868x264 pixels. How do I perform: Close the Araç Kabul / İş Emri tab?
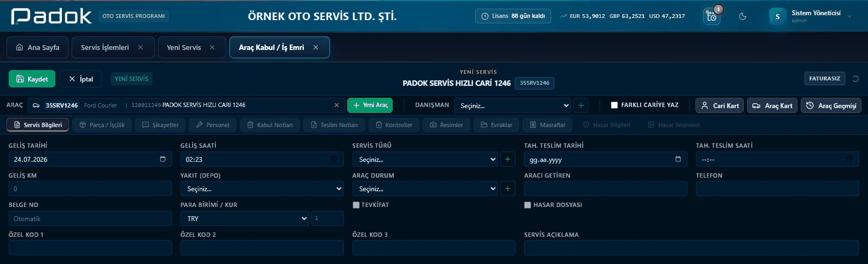click(316, 47)
